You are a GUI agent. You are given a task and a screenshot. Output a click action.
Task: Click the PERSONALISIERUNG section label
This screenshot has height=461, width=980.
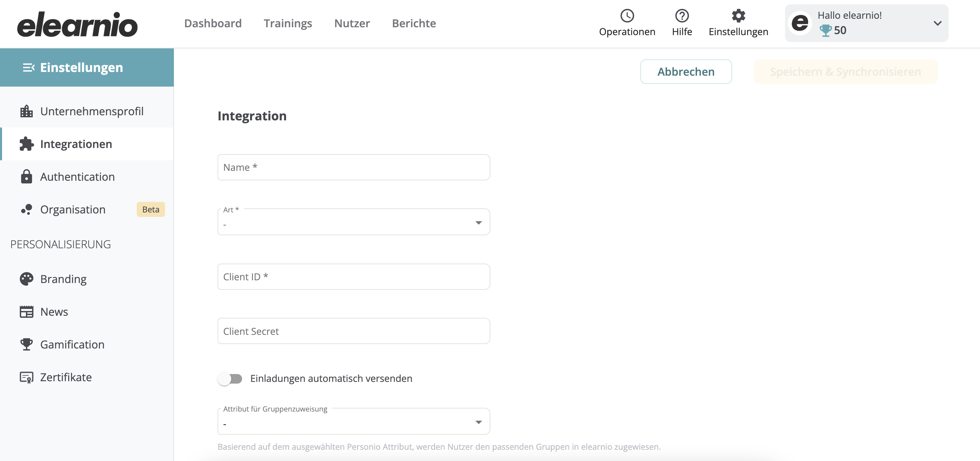pyautogui.click(x=60, y=244)
